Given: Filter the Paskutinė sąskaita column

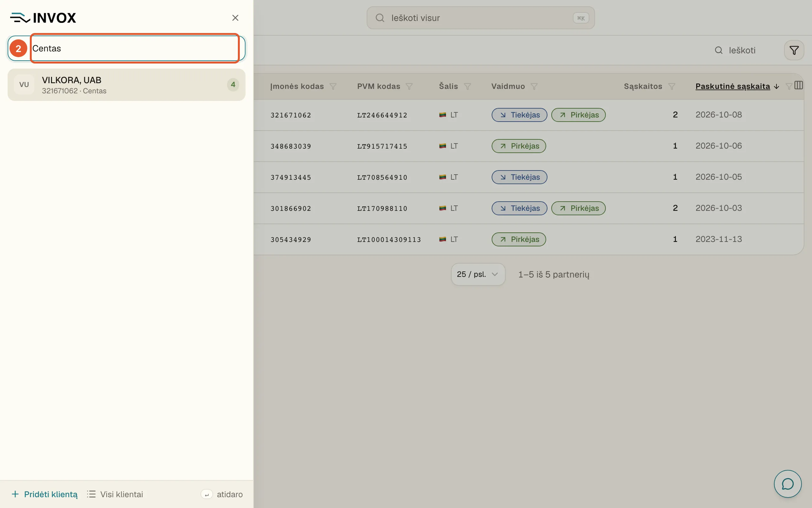Looking at the screenshot, I should click(x=789, y=86).
